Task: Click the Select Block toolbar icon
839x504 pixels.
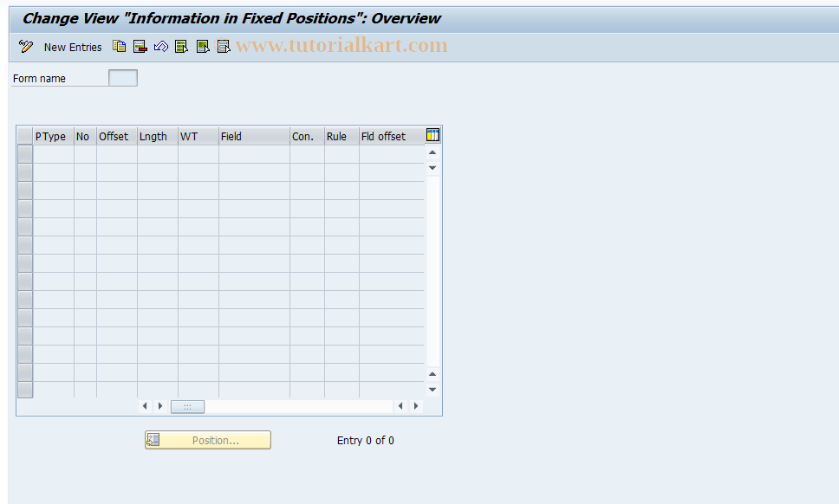Action: [203, 47]
